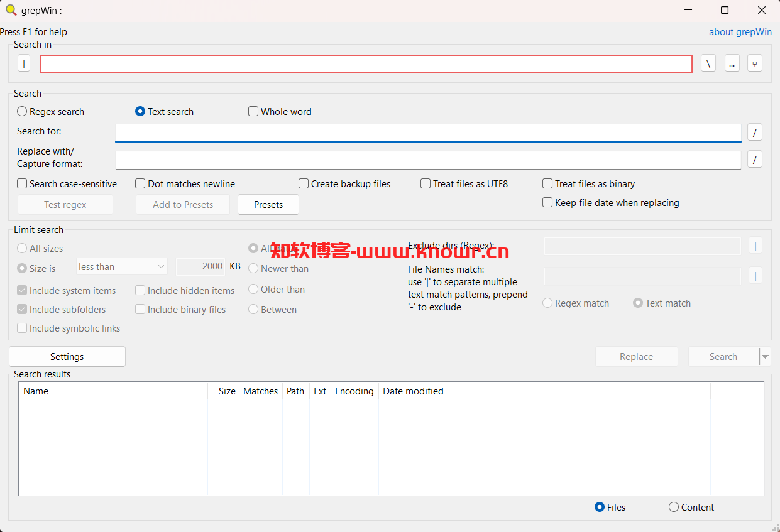The width and height of the screenshot is (780, 532).
Task: Open the about grepWin link
Action: coord(740,32)
